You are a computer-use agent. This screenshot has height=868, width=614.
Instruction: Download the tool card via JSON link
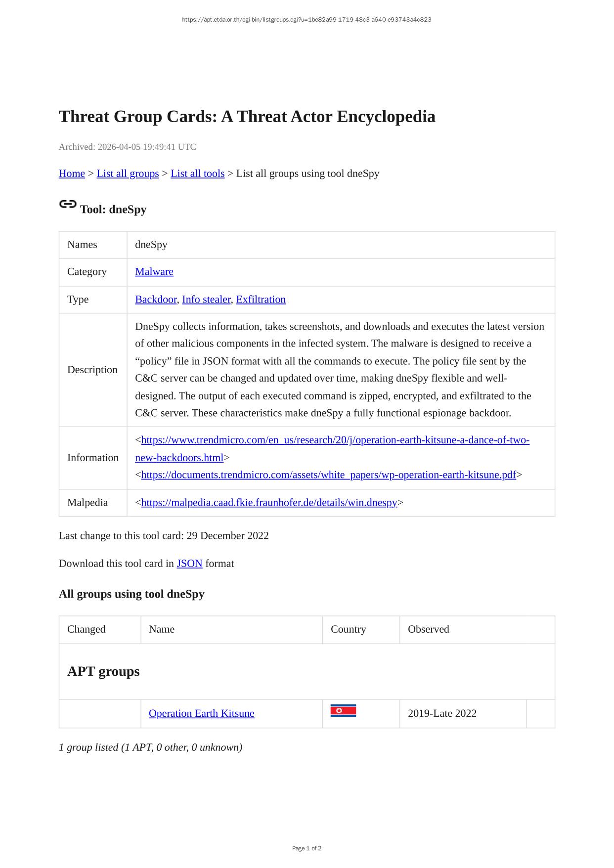189,564
